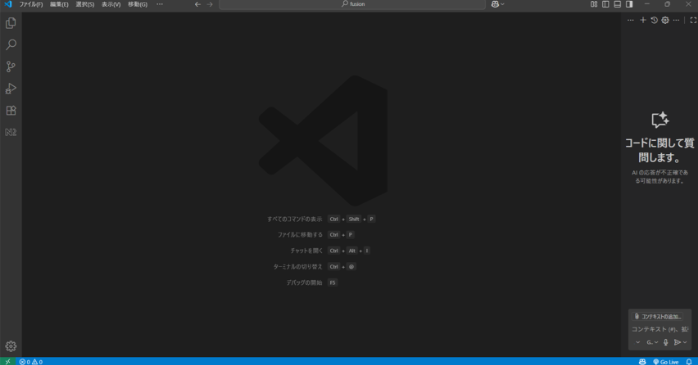Open the 選択(S) menu
The image size is (698, 365).
[85, 4]
